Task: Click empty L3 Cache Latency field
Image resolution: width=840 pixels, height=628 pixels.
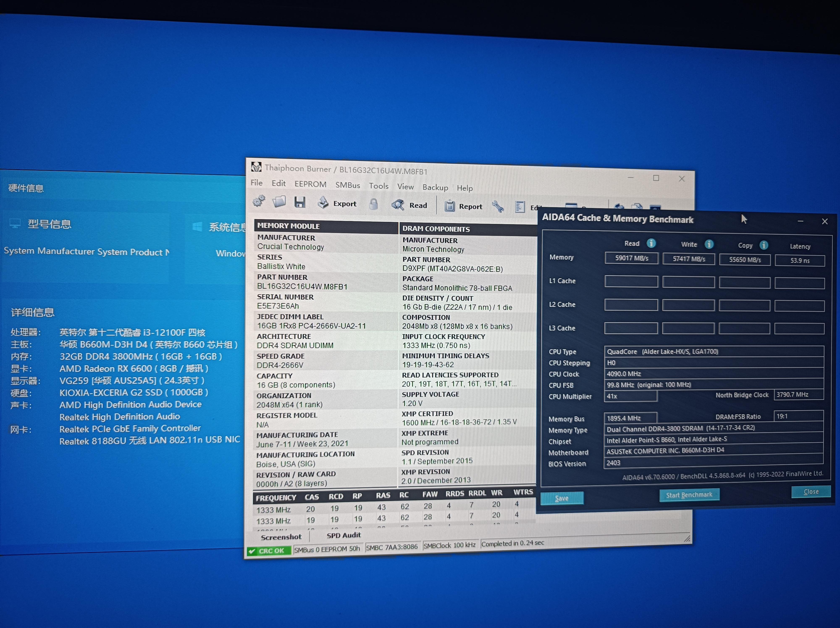Action: [x=799, y=329]
